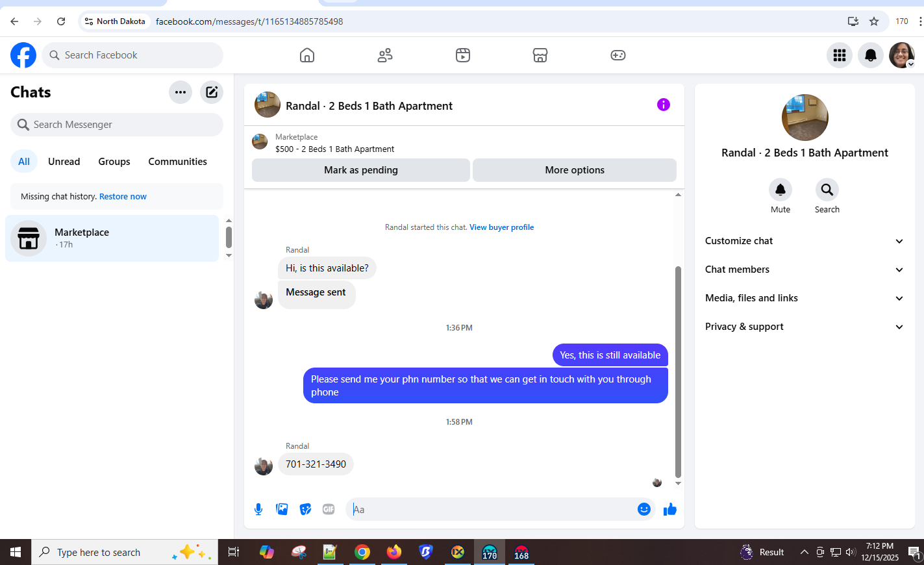Click the conversation scrollbar thumb

(678, 371)
